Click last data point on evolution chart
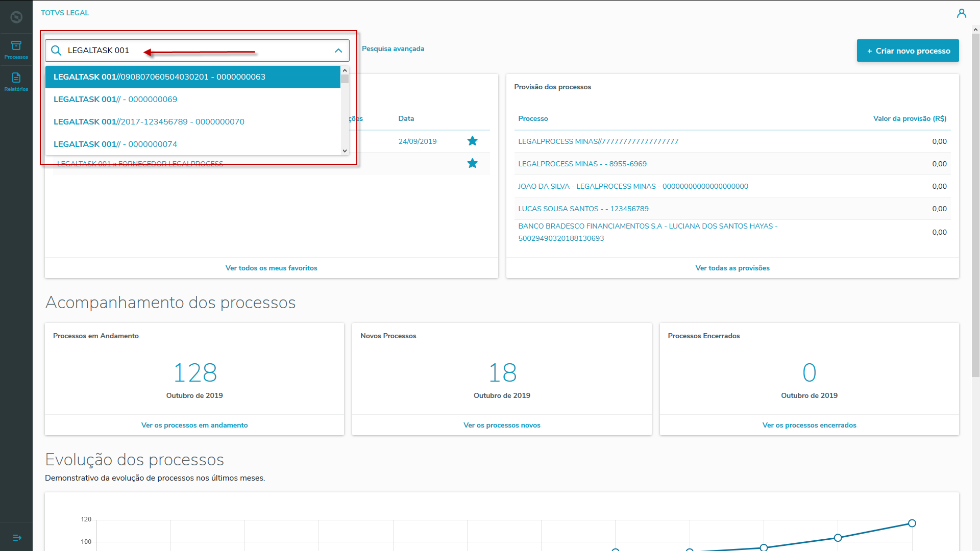The image size is (980, 551). [x=912, y=523]
